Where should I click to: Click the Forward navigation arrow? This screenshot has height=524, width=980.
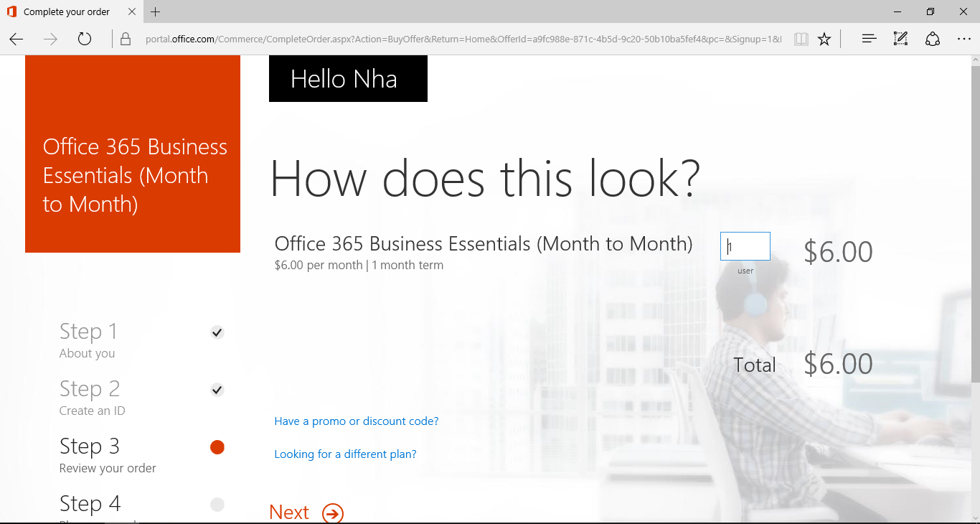point(50,39)
